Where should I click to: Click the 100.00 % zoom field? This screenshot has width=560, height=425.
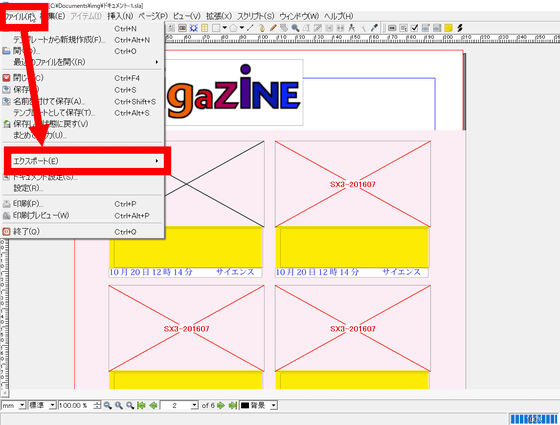[76, 405]
